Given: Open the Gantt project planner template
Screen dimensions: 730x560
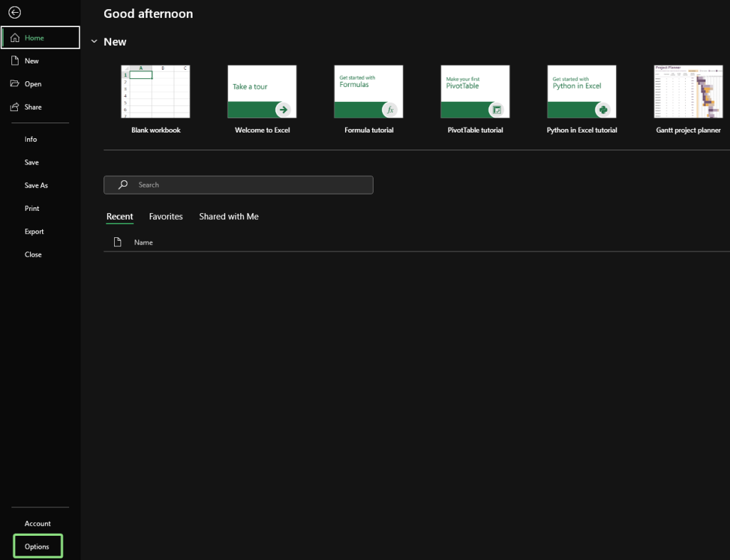Looking at the screenshot, I should [x=688, y=91].
